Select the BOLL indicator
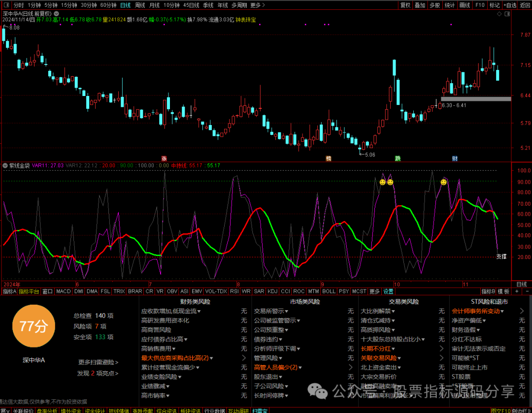This screenshot has height=413, width=532. (329, 291)
